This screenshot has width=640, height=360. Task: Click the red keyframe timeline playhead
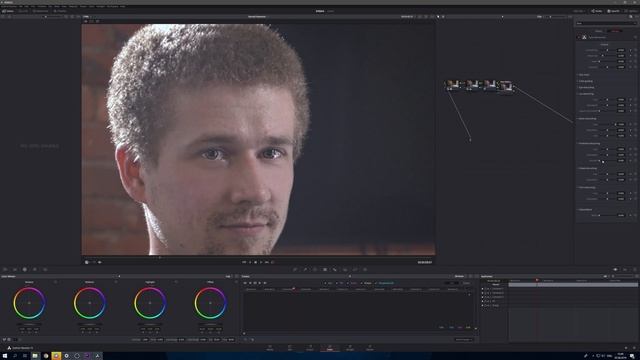(537, 280)
